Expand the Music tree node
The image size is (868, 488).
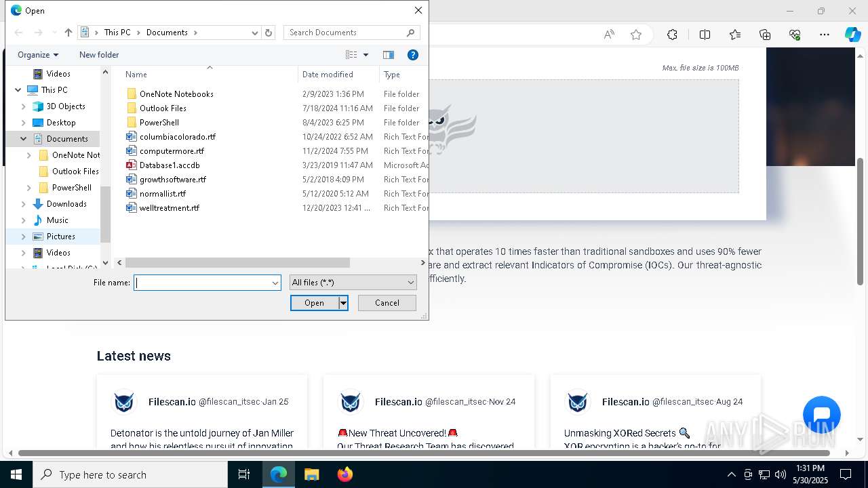[24, 220]
